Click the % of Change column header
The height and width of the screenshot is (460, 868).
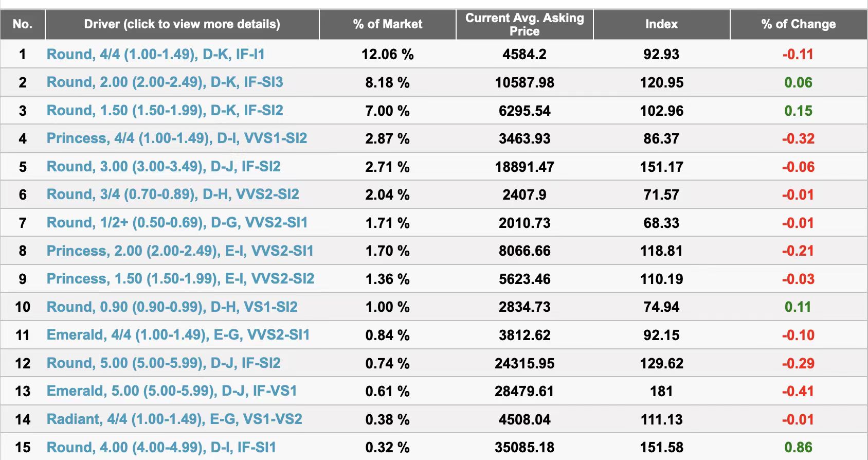click(798, 24)
